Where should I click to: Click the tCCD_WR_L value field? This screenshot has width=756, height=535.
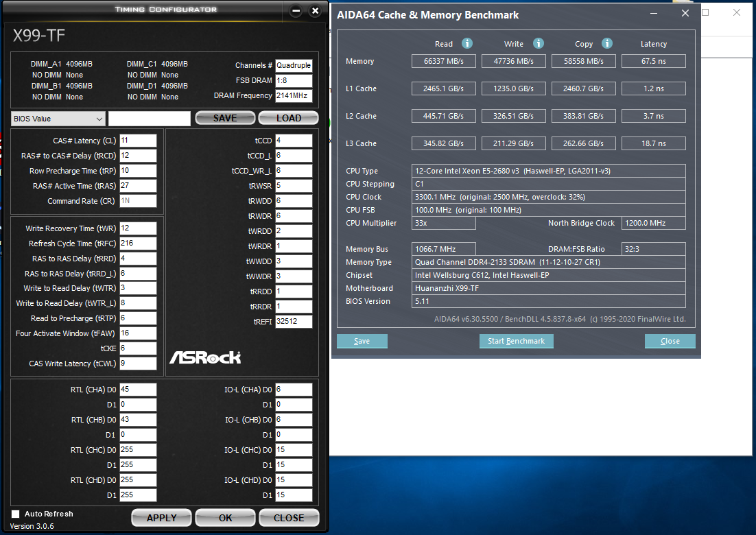click(x=294, y=171)
